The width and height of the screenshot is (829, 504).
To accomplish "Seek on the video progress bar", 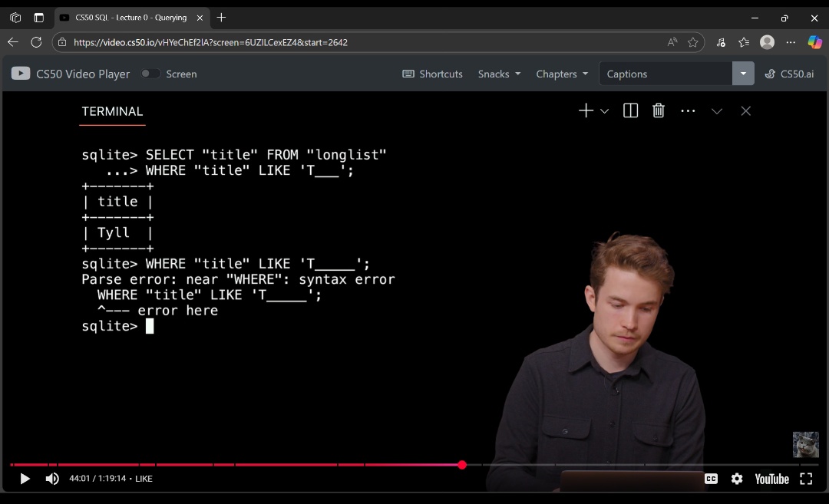I will point(414,465).
